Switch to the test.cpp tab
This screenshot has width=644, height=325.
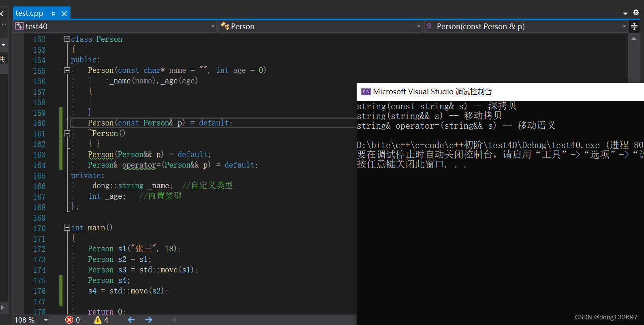29,13
